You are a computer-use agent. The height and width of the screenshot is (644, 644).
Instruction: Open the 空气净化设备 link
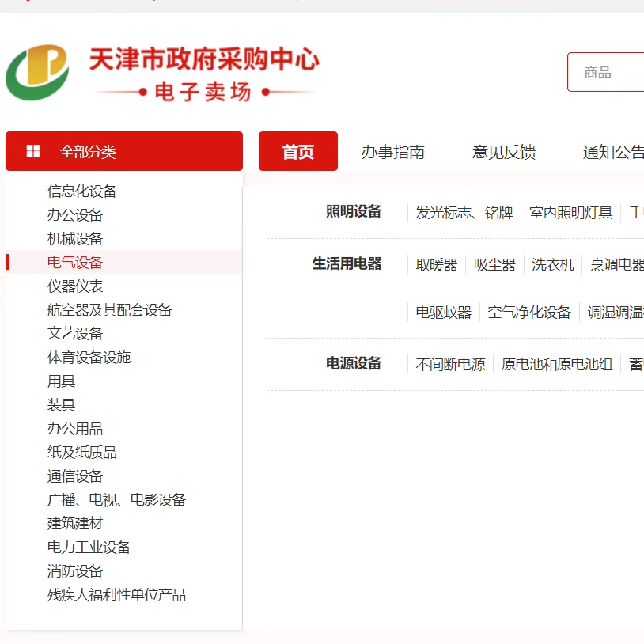pos(529,313)
